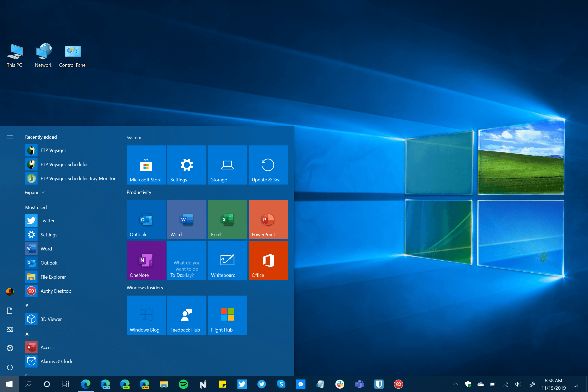Screen dimensions: 588x392
Task: Open FTP Voyager Scheduler from Recently added
Action: click(x=64, y=164)
